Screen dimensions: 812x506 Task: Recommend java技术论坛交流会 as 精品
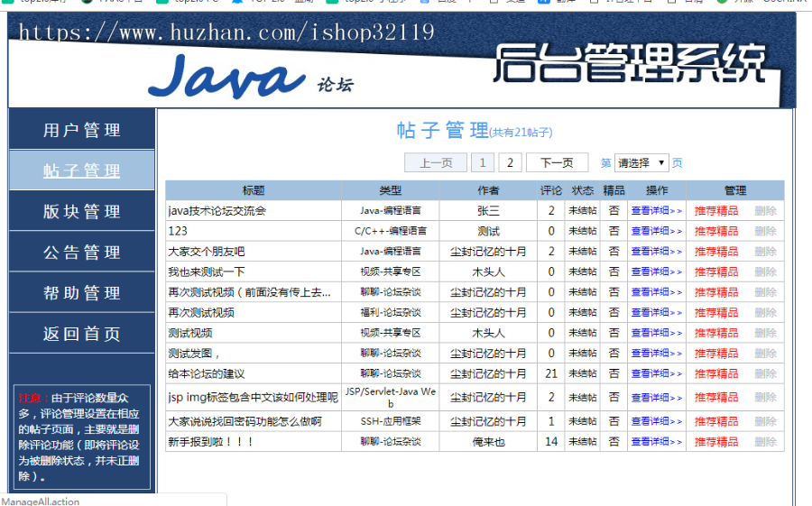coord(716,211)
